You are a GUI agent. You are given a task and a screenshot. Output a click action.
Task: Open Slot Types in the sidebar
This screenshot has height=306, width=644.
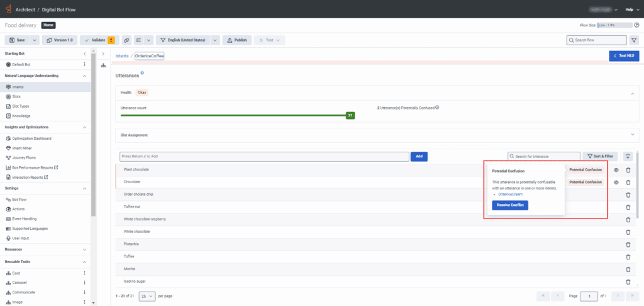(21, 106)
